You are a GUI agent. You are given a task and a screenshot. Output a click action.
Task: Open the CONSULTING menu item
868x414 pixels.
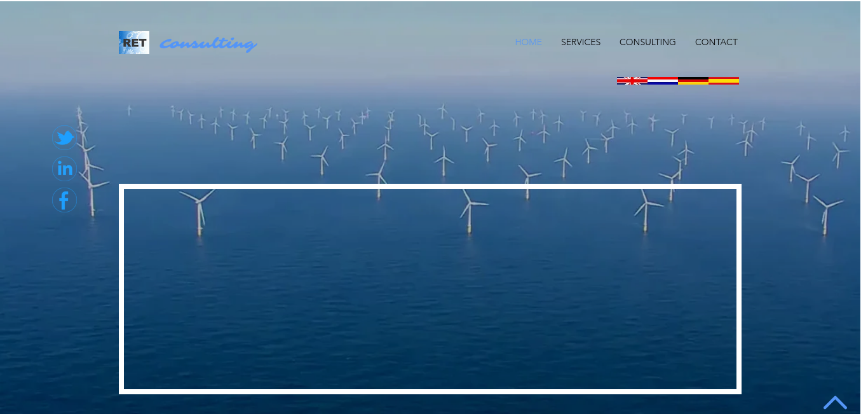click(x=648, y=42)
